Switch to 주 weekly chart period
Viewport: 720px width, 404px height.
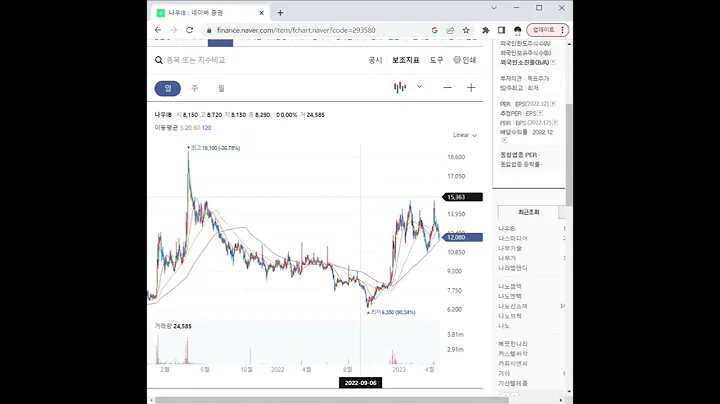coord(194,88)
